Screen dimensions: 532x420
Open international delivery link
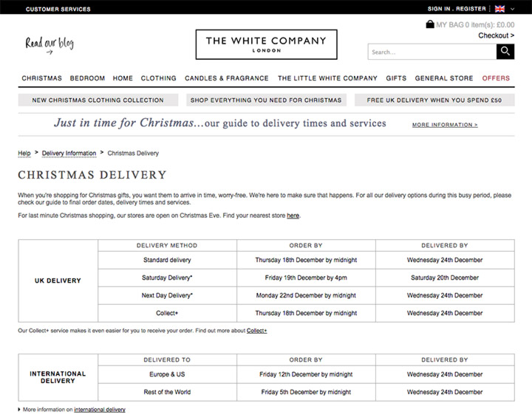pyautogui.click(x=100, y=410)
